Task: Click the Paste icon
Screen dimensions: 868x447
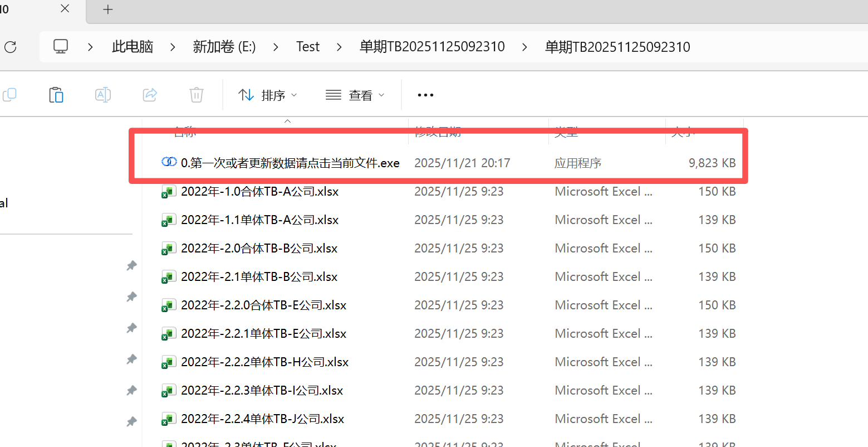Action: pyautogui.click(x=56, y=95)
